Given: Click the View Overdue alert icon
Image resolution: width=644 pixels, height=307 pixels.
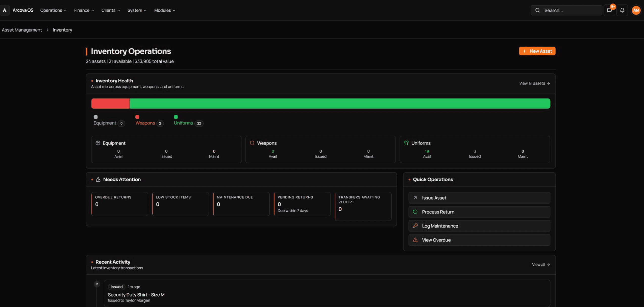Looking at the screenshot, I should click(x=415, y=240).
